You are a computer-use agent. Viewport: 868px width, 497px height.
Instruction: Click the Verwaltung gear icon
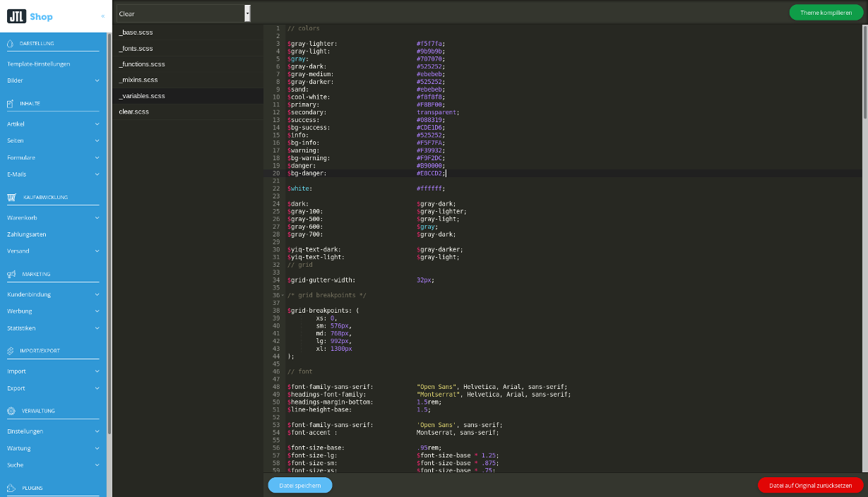11,411
